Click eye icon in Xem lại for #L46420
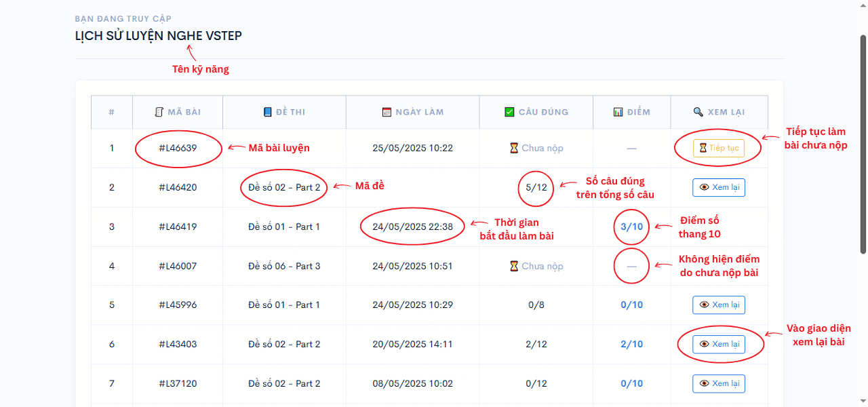 pyautogui.click(x=705, y=187)
